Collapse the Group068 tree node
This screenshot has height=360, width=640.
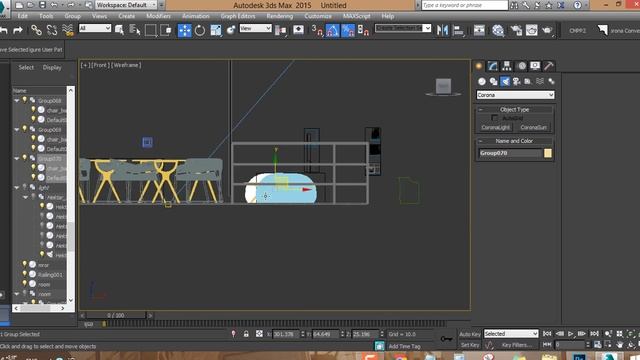coord(17,100)
